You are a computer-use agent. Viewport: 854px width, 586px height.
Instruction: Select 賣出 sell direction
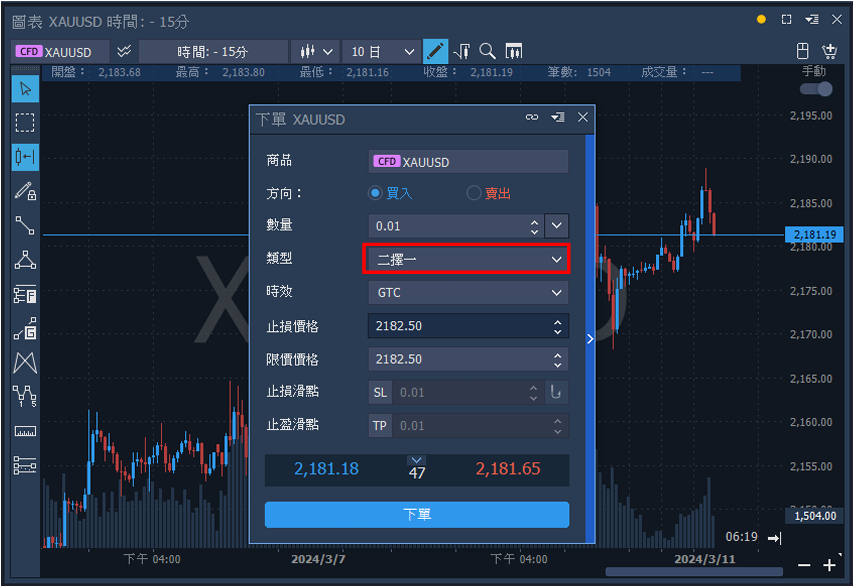coord(474,193)
